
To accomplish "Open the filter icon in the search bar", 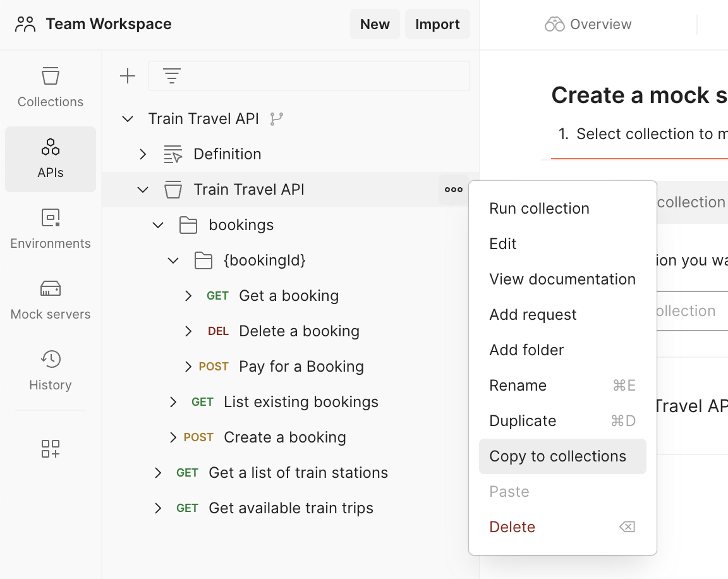I will [x=171, y=75].
